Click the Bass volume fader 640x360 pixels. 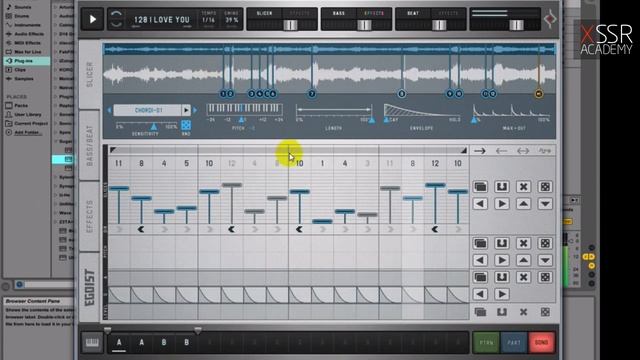[x=364, y=25]
